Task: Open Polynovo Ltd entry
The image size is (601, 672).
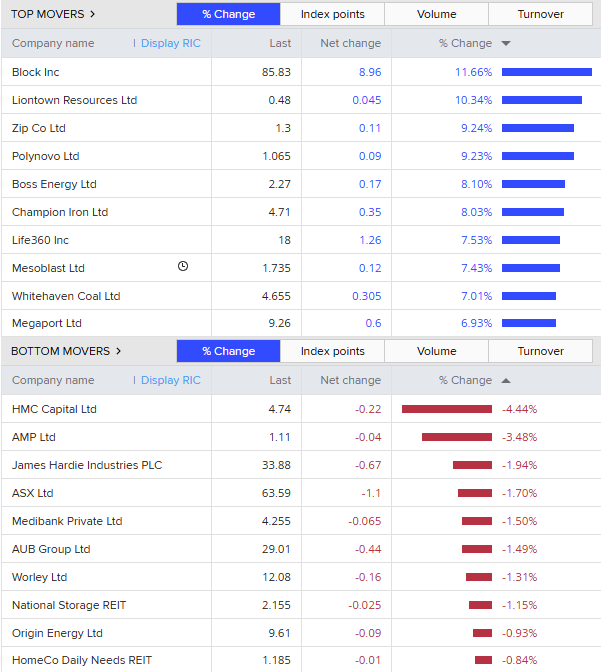Action: click(45, 156)
